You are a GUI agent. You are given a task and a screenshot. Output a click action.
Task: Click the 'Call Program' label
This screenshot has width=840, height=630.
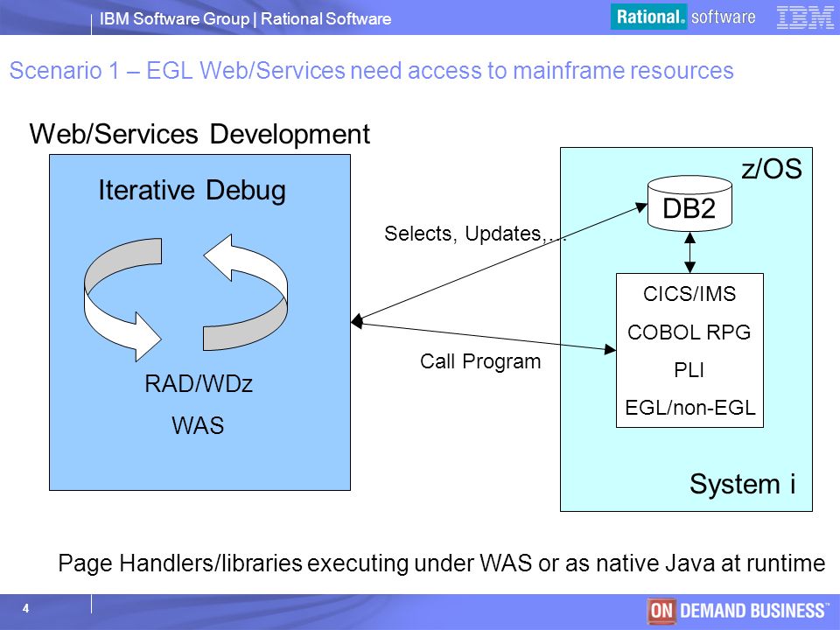pyautogui.click(x=480, y=361)
